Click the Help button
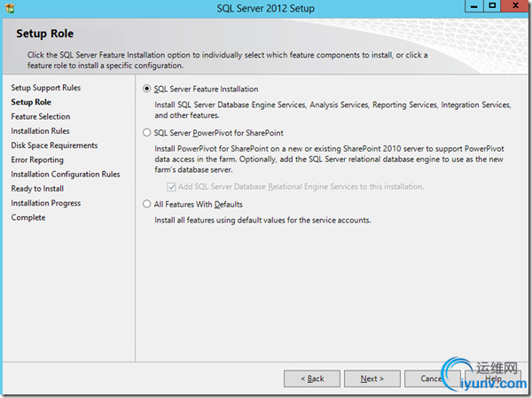The width and height of the screenshot is (532, 398). [493, 378]
